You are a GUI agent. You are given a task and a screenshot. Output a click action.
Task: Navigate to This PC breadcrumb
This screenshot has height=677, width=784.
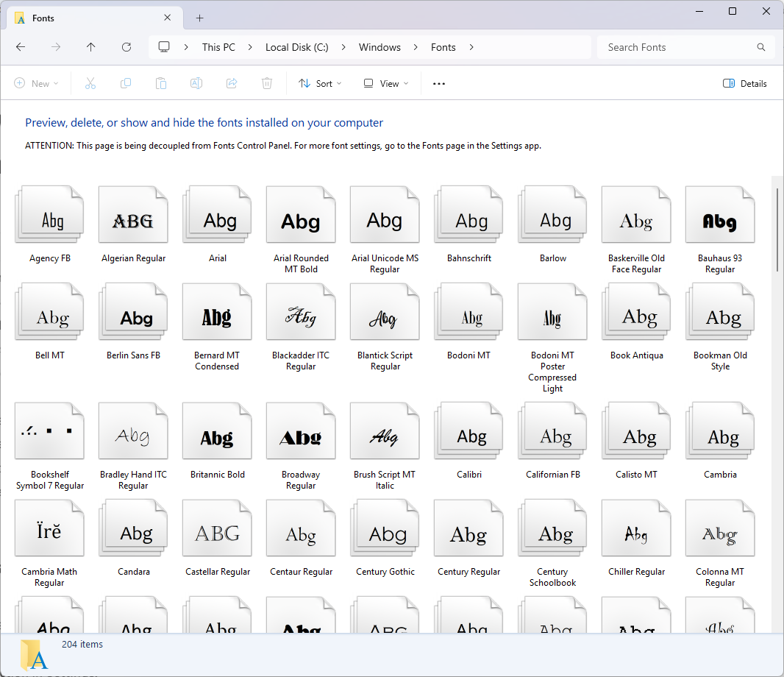(218, 47)
